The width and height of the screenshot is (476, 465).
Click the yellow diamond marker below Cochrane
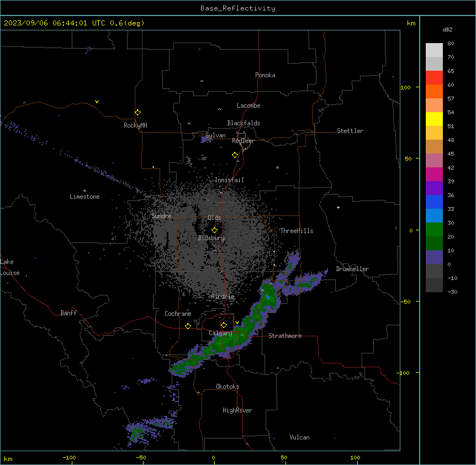point(188,326)
